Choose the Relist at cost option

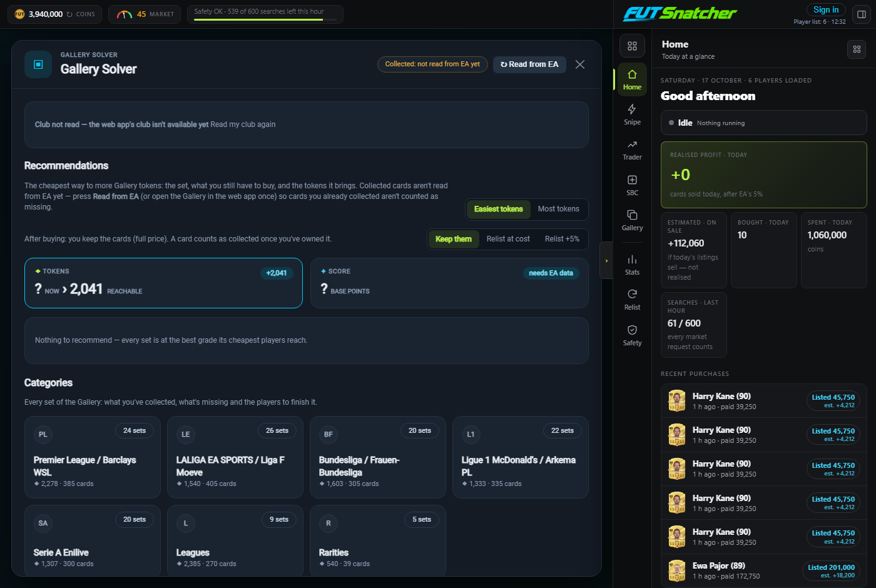pyautogui.click(x=508, y=239)
